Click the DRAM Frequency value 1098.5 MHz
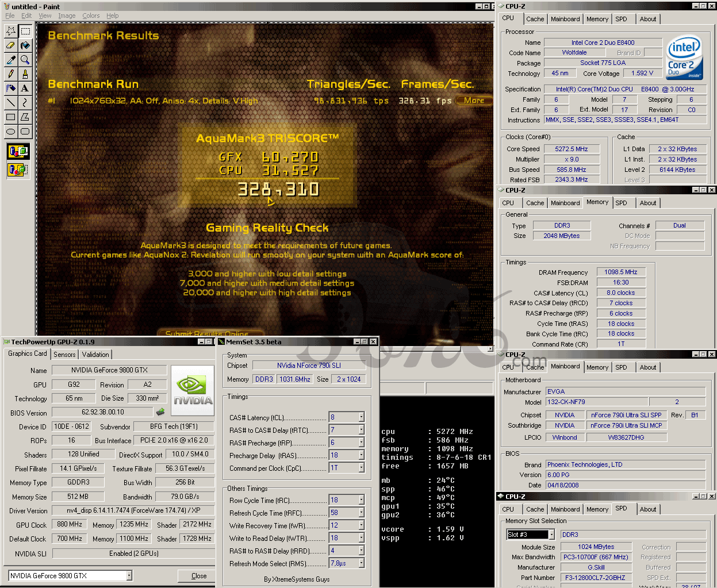This screenshot has width=717, height=588. click(621, 272)
